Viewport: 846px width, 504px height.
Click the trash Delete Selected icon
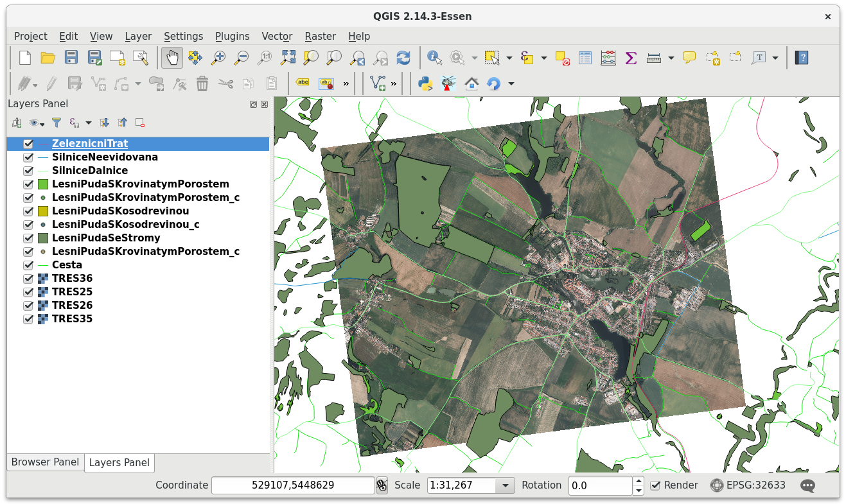coord(202,83)
